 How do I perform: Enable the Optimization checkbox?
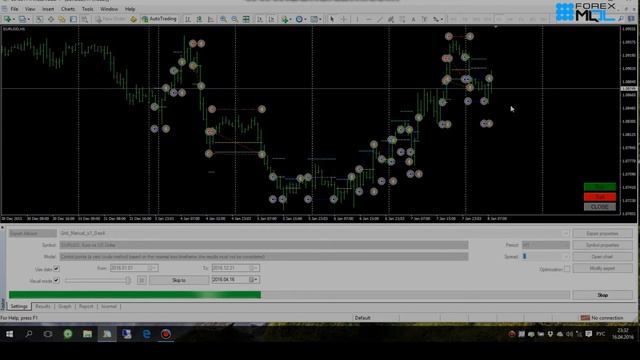click(567, 269)
